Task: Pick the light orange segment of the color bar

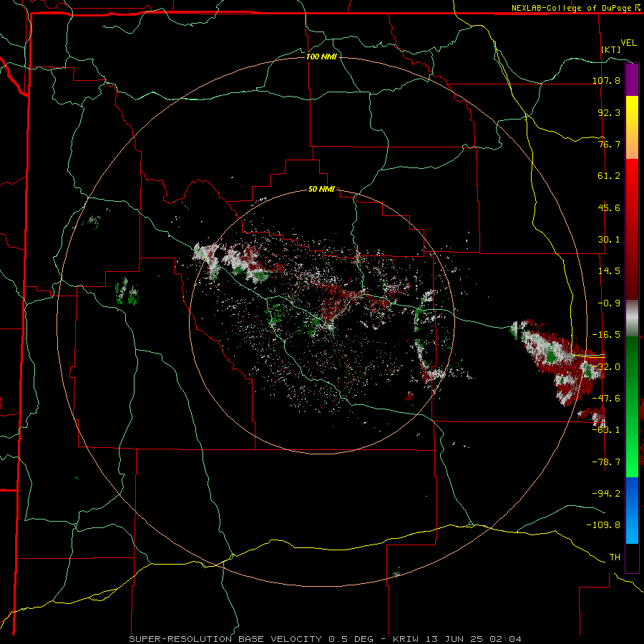Action: [632, 143]
